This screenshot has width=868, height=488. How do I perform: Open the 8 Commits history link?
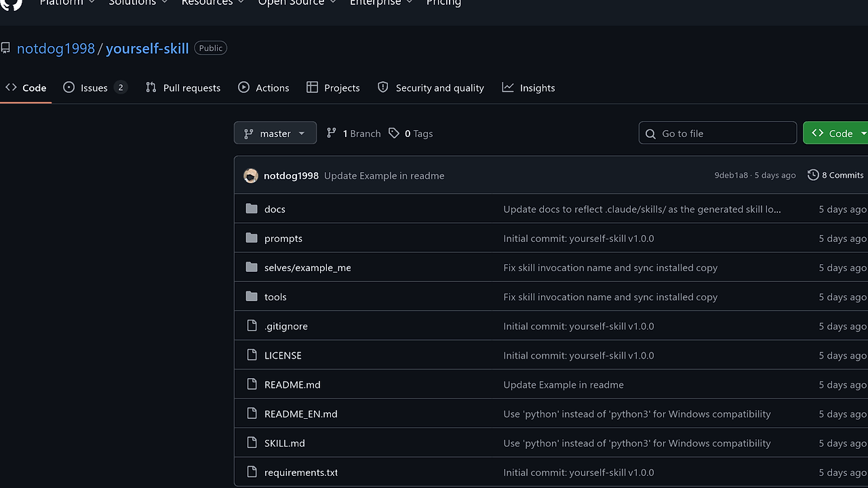click(835, 175)
